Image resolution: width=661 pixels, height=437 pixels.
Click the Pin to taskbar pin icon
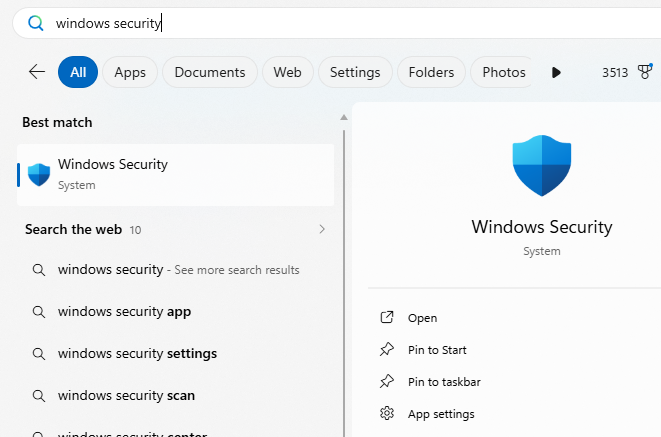(x=387, y=382)
